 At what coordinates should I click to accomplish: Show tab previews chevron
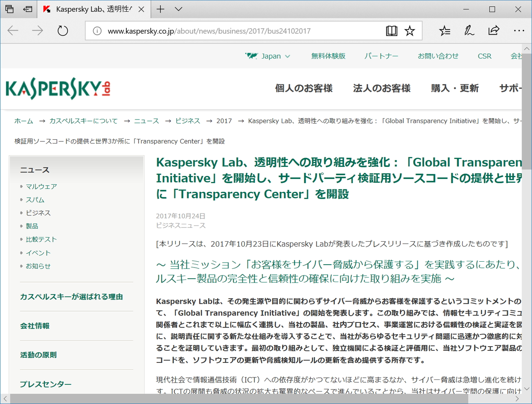point(179,9)
